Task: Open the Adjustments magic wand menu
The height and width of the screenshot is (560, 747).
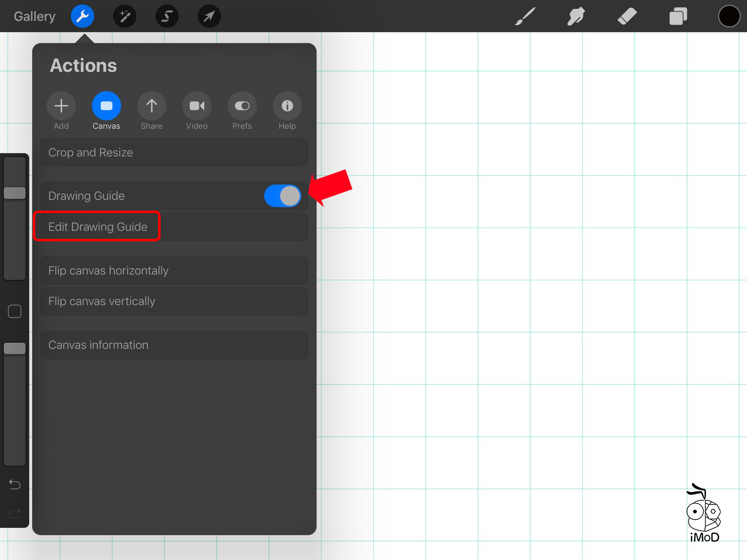Action: (x=125, y=16)
